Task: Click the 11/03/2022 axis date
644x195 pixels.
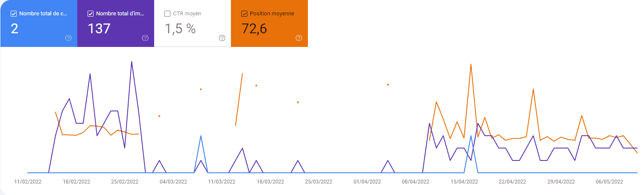Action: click(222, 181)
